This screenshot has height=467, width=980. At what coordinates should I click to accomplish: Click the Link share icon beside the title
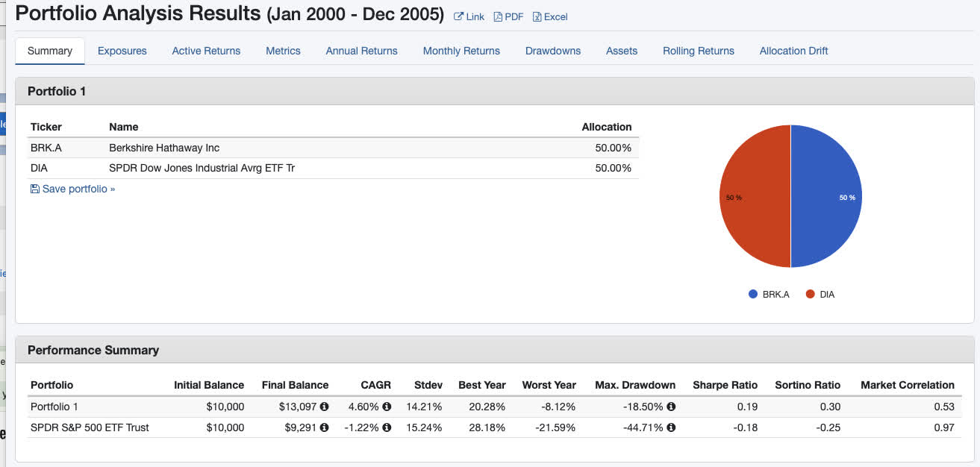pos(458,17)
